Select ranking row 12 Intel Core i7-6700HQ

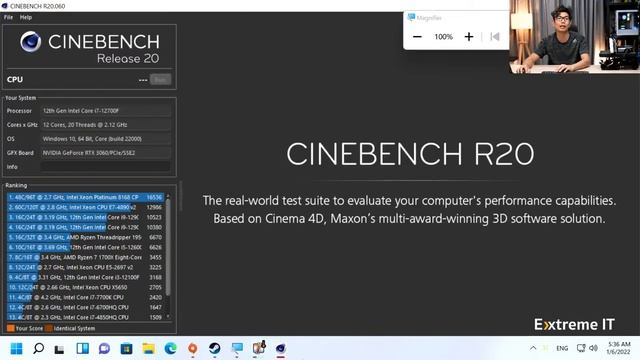click(85, 307)
